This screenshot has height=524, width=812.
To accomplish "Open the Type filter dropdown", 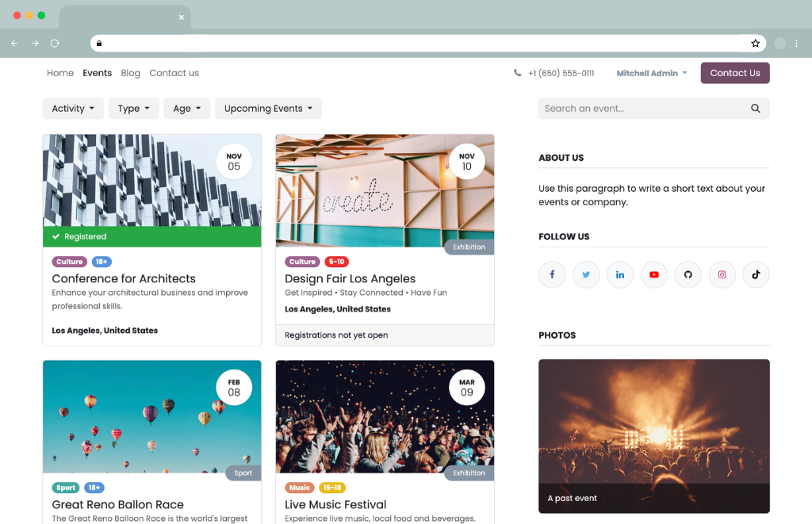I will (x=133, y=109).
